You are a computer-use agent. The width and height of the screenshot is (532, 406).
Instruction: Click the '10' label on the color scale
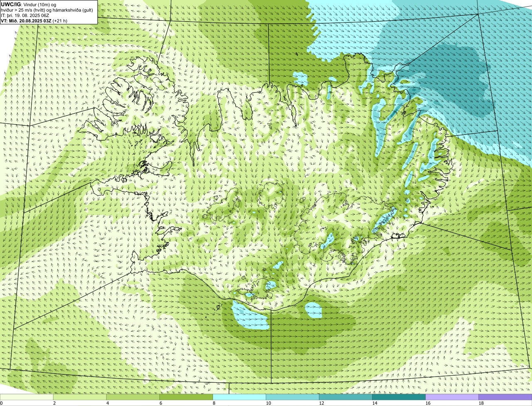coord(268,403)
